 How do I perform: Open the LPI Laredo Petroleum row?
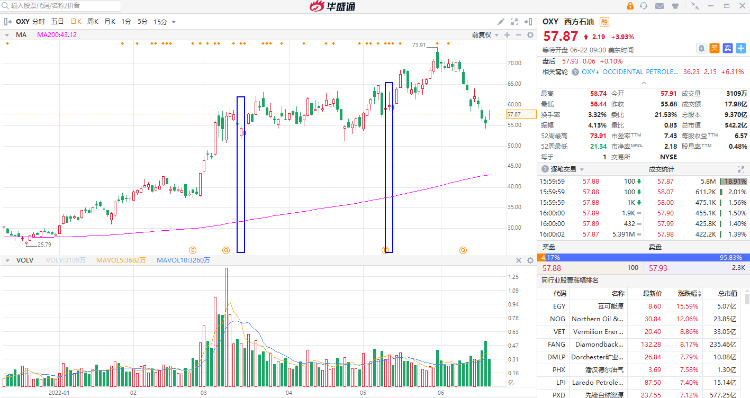pos(640,383)
